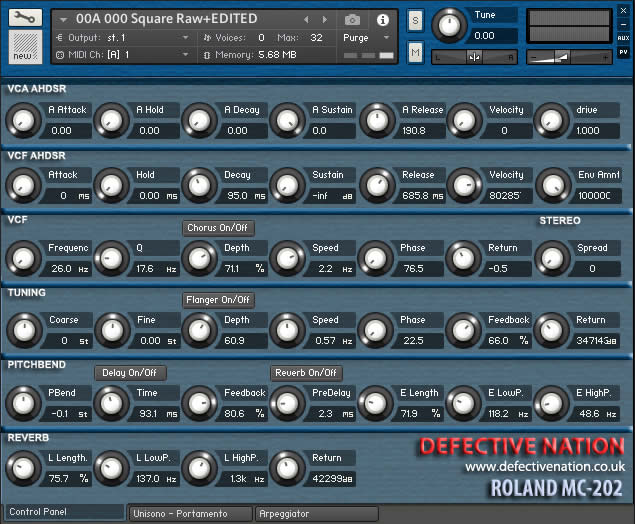The height and width of the screenshot is (524, 635).
Task: Toggle the AUX button
Action: [x=623, y=38]
